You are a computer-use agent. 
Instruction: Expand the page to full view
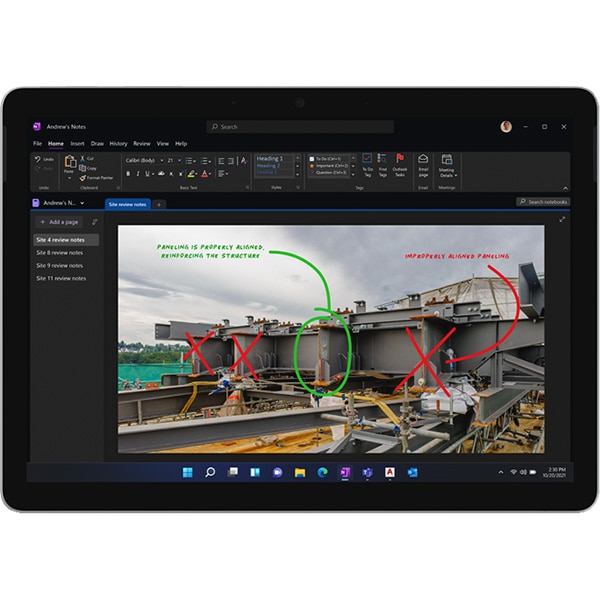tap(562, 219)
